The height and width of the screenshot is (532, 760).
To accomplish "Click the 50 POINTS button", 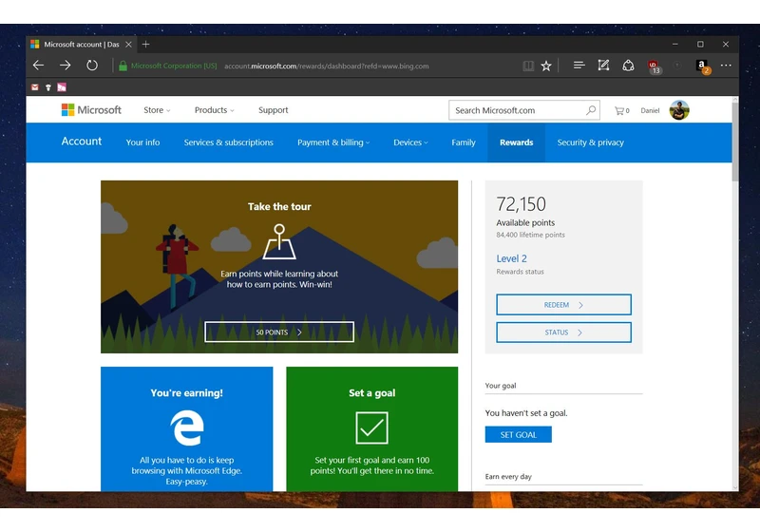I will [x=279, y=332].
